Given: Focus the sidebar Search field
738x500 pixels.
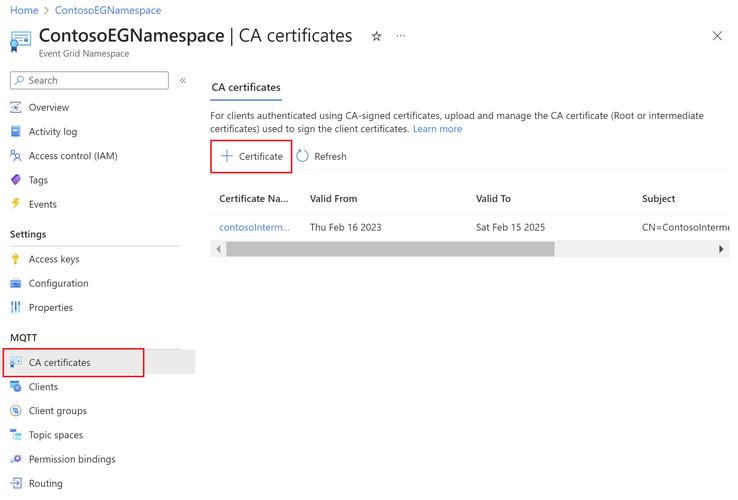Looking at the screenshot, I should (89, 80).
